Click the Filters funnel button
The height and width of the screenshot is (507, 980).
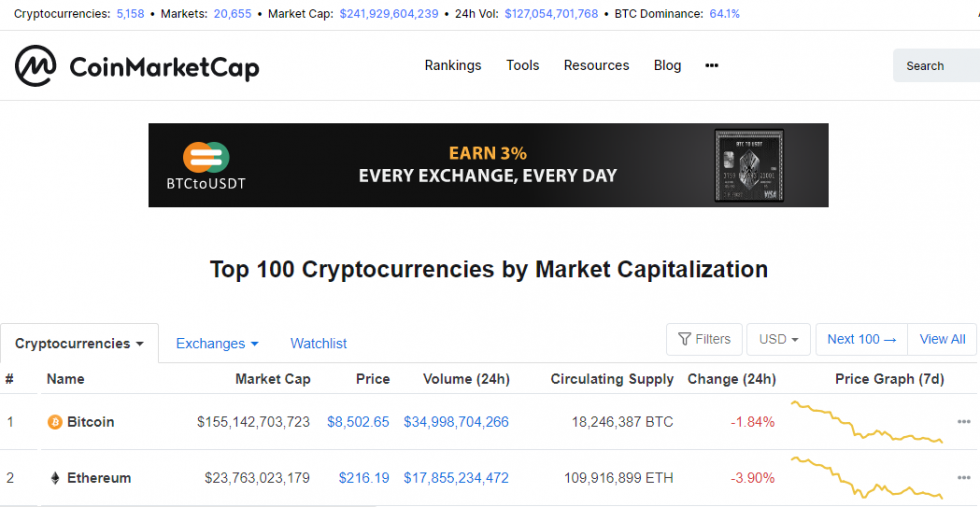[x=704, y=339]
